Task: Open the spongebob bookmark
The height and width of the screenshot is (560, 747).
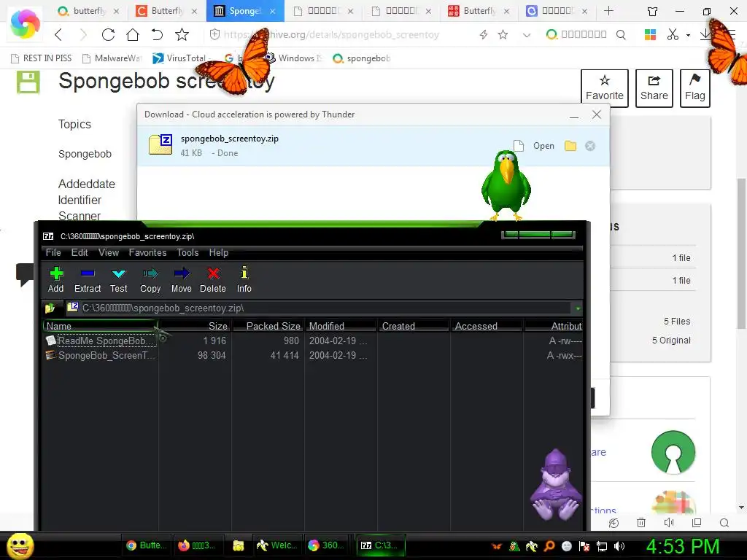Action: (x=362, y=58)
